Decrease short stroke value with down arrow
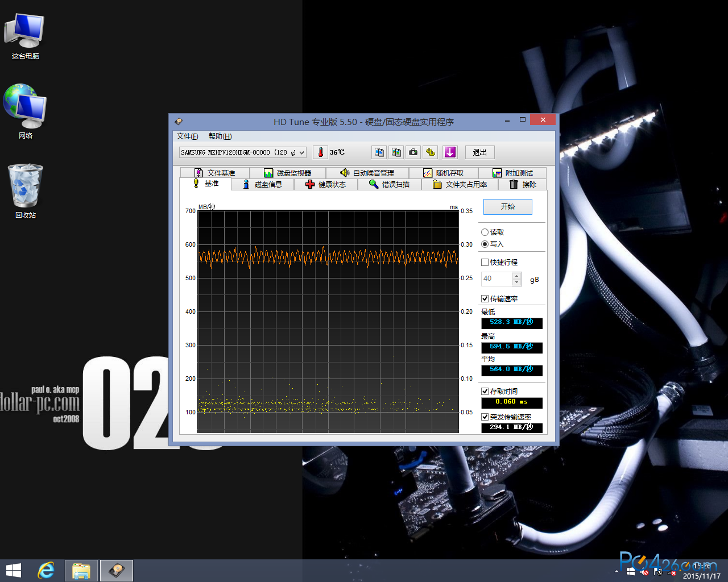The width and height of the screenshot is (728, 582). [517, 282]
